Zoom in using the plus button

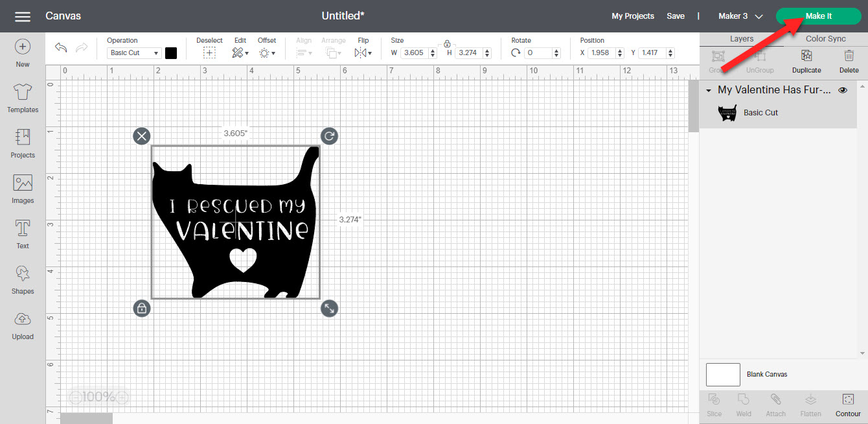pyautogui.click(x=122, y=397)
